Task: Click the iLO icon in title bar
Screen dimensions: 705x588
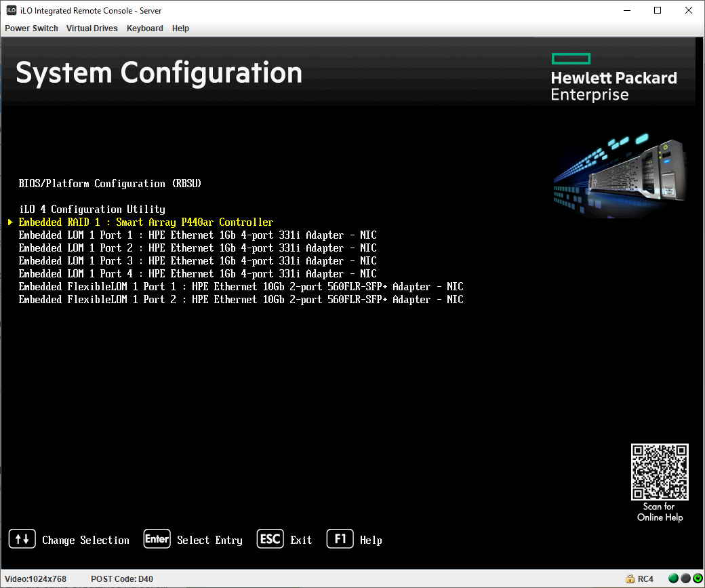Action: (12, 10)
